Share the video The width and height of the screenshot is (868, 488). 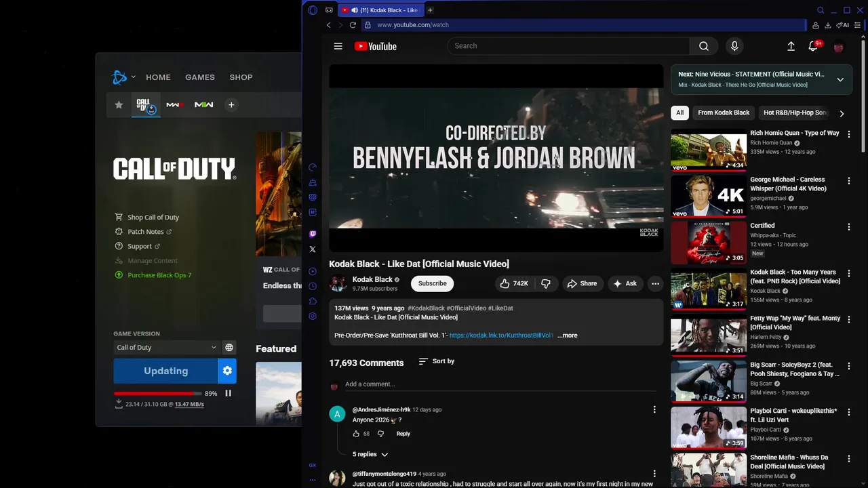[582, 283]
